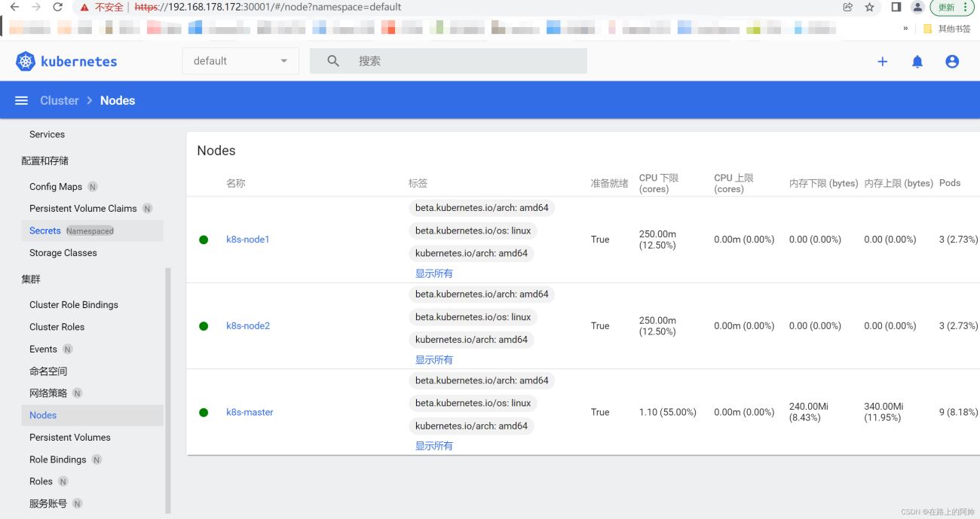
Task: Click the plus create resource icon
Action: 882,62
